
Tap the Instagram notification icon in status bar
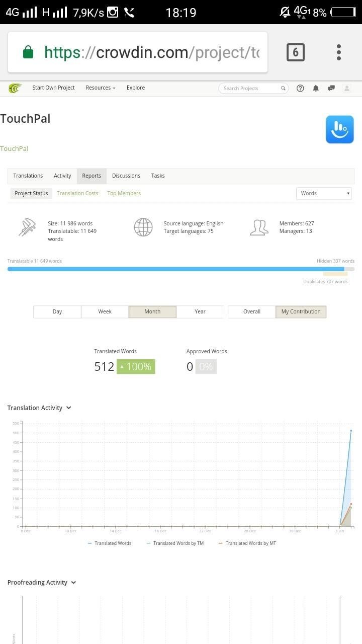[113, 13]
